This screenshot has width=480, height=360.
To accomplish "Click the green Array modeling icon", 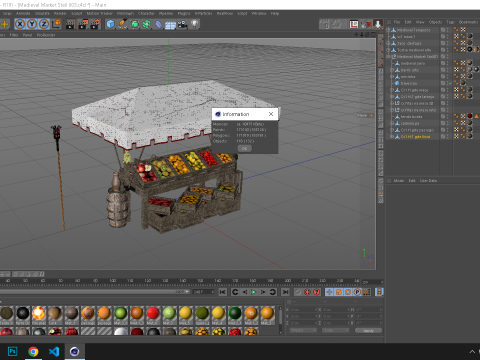I will click(147, 24).
